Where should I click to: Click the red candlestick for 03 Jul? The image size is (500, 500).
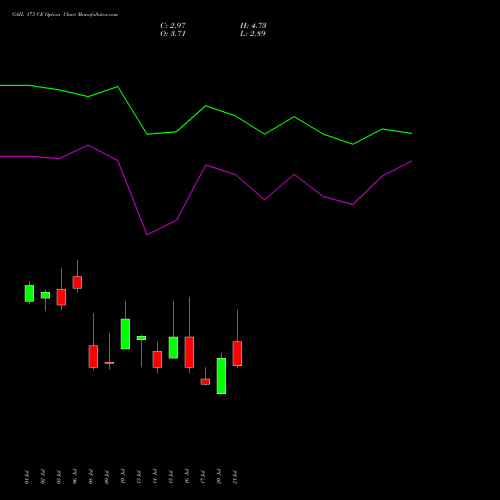click(x=61, y=297)
